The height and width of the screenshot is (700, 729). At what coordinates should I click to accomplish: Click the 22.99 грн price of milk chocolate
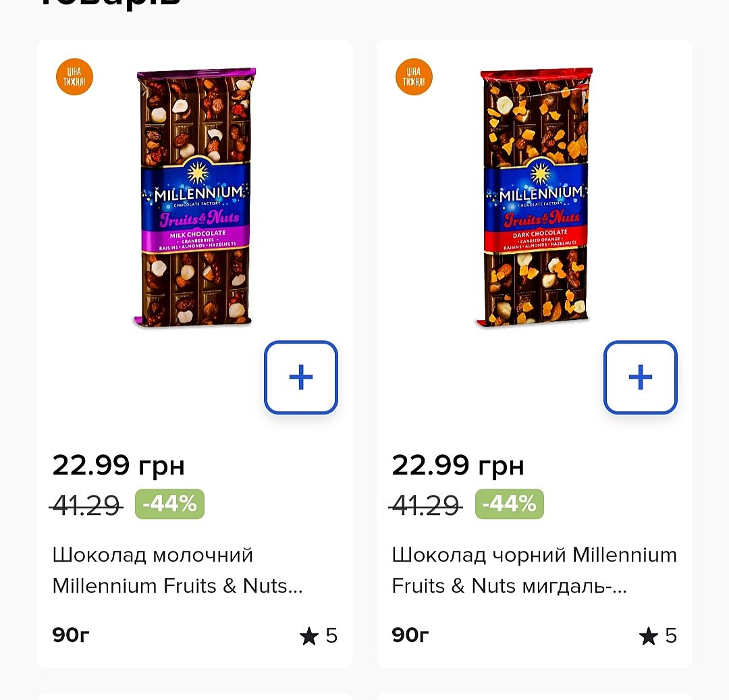tap(118, 466)
